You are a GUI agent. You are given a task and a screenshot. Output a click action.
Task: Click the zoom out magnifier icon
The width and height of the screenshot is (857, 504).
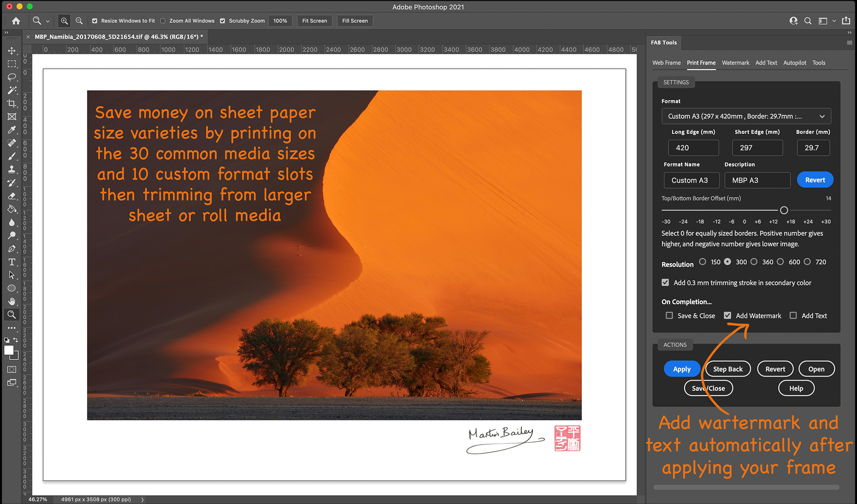(x=79, y=21)
